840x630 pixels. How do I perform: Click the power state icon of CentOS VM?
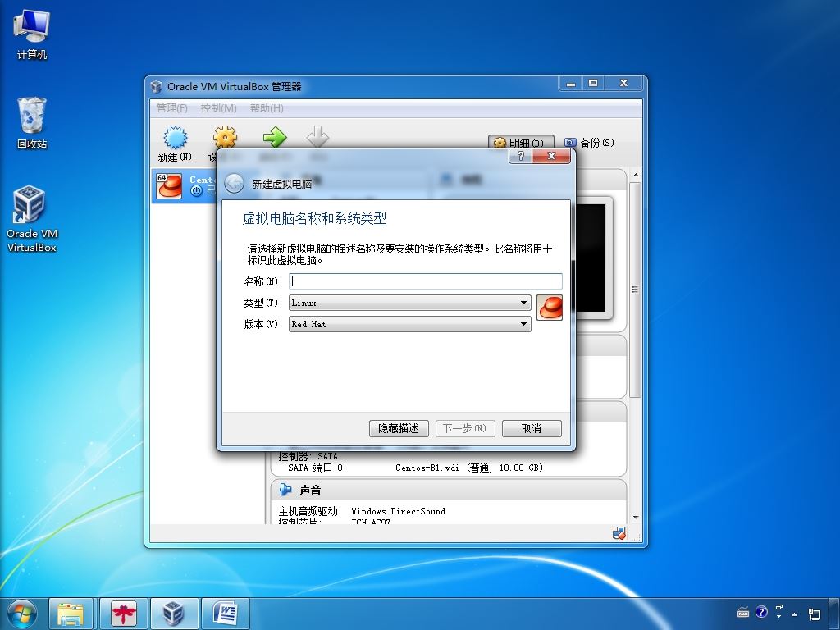pyautogui.click(x=196, y=190)
